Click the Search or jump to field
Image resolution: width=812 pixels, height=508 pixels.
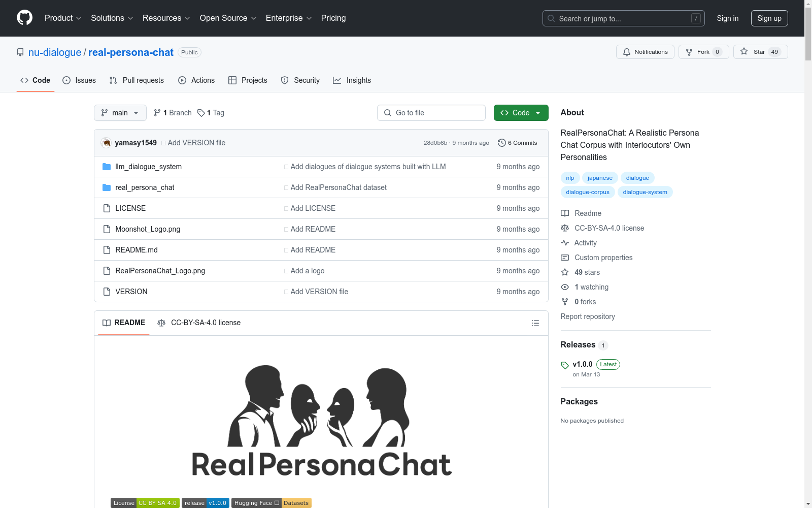pos(625,18)
